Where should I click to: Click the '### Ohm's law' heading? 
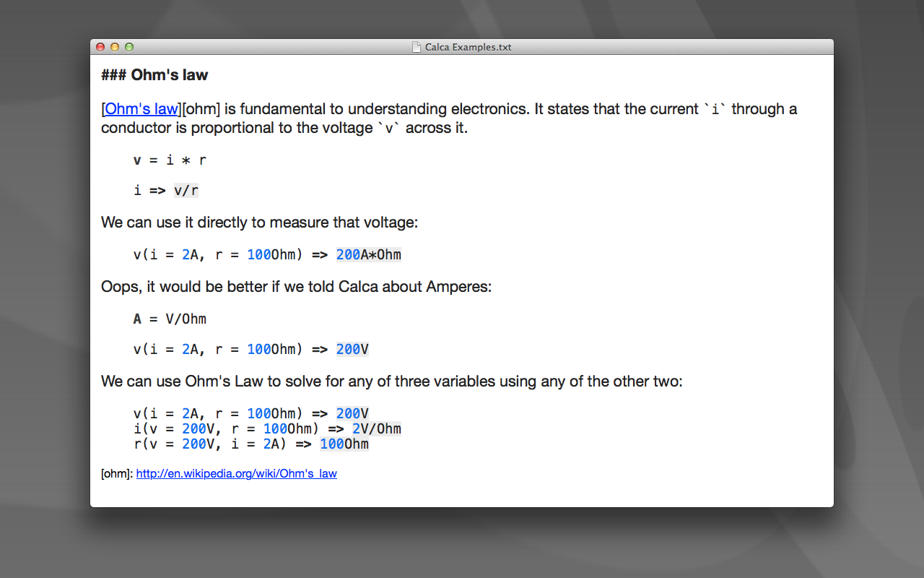[154, 74]
